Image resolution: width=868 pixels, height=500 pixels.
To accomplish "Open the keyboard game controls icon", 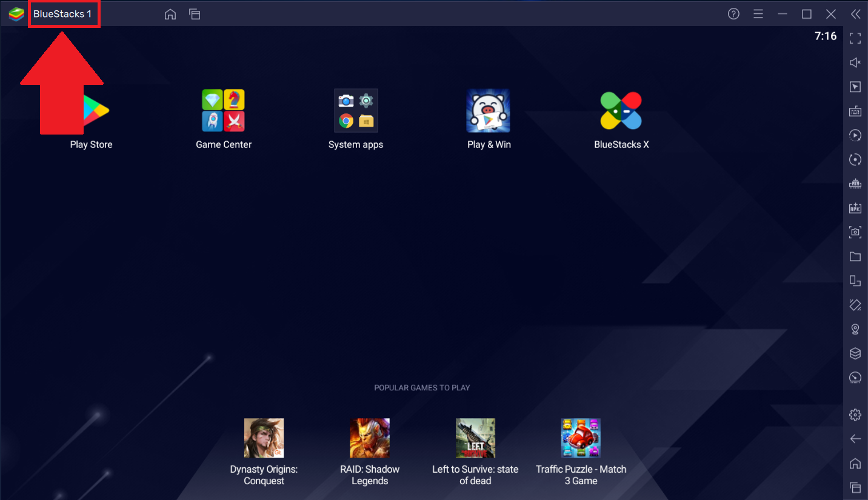I will (855, 111).
